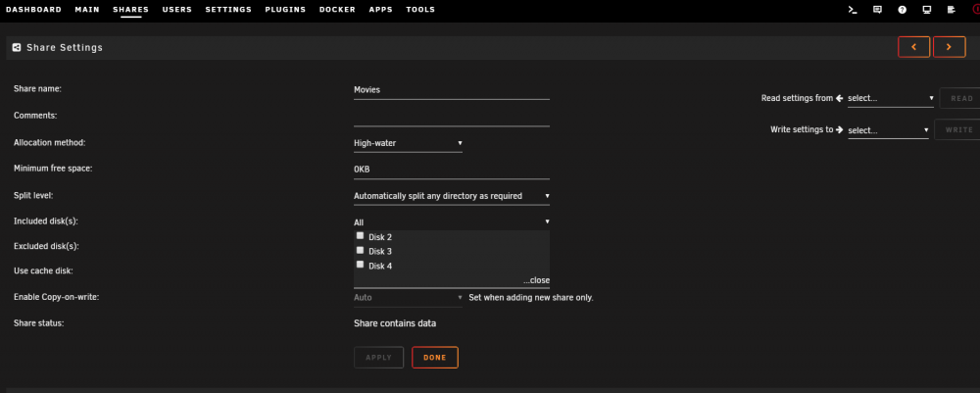Collapse the Included disk(s) All dropdown

pos(451,222)
